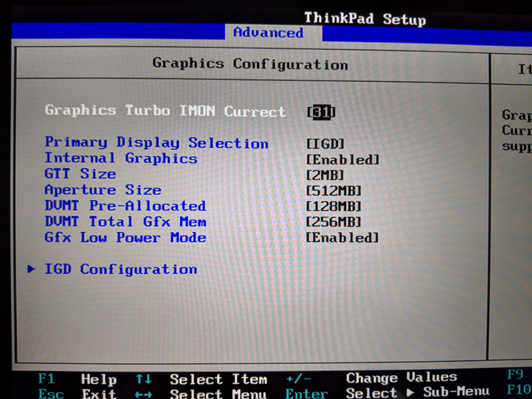This screenshot has height=399, width=532.
Task: Select the DVMT Pre-Allocated setting label
Action: pos(125,205)
